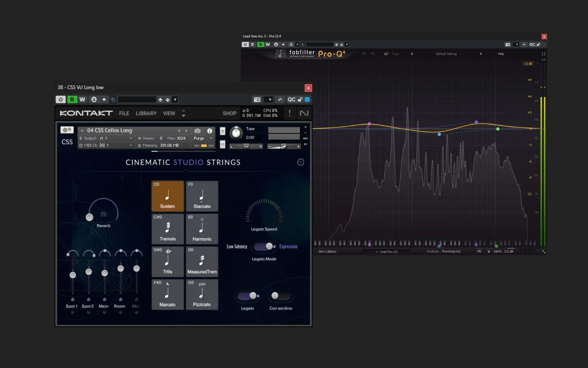Toggle the Con sordino switch
The height and width of the screenshot is (368, 588).
click(x=280, y=296)
